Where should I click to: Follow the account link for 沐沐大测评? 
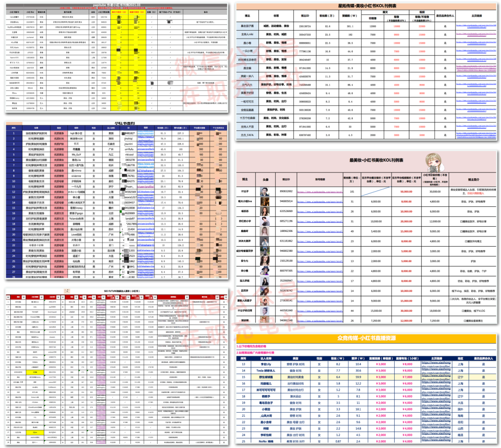320,241
